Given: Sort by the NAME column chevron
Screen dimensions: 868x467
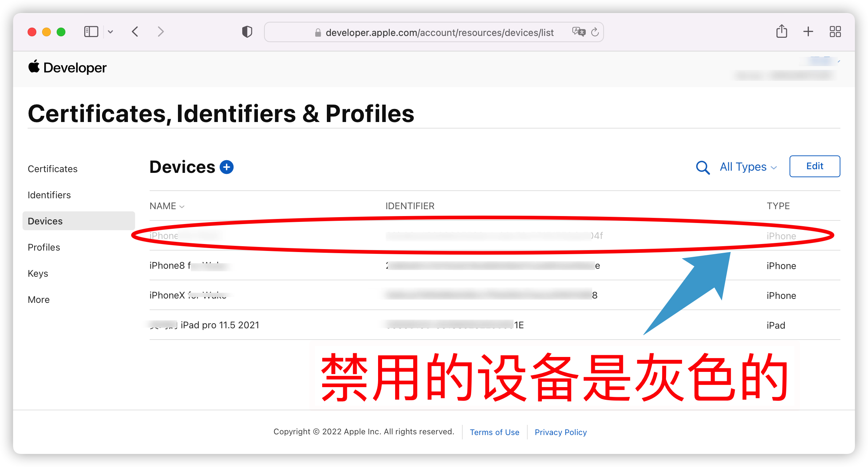Looking at the screenshot, I should [x=182, y=207].
